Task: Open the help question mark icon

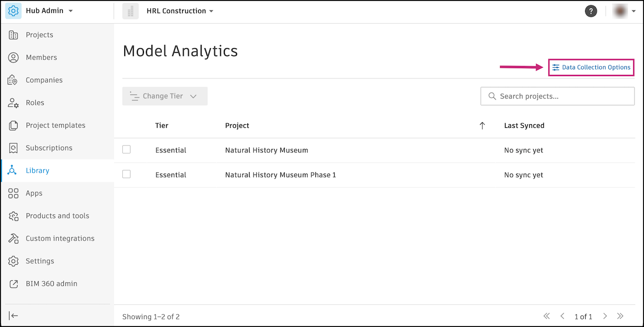Action: 591,11
